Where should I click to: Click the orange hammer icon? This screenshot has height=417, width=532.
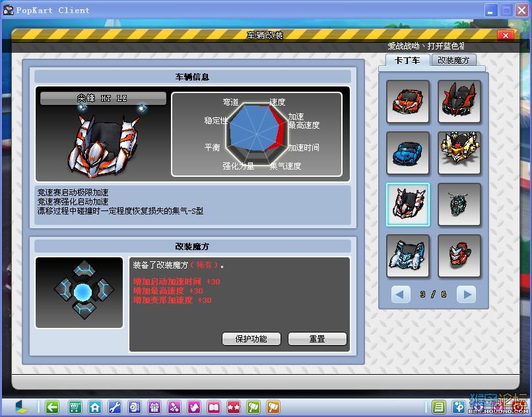(x=273, y=407)
